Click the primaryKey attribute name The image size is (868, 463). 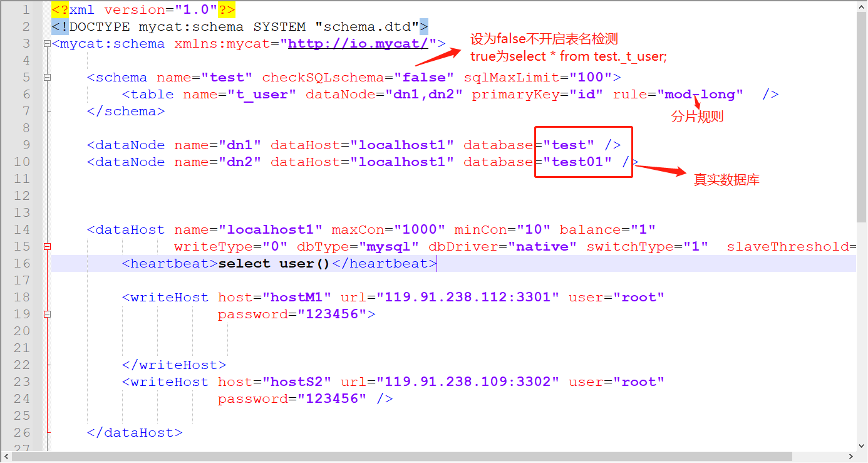point(515,95)
